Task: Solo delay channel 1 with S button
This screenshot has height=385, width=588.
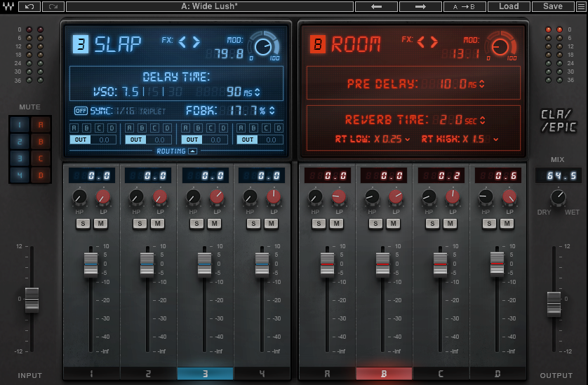Action: click(x=83, y=224)
